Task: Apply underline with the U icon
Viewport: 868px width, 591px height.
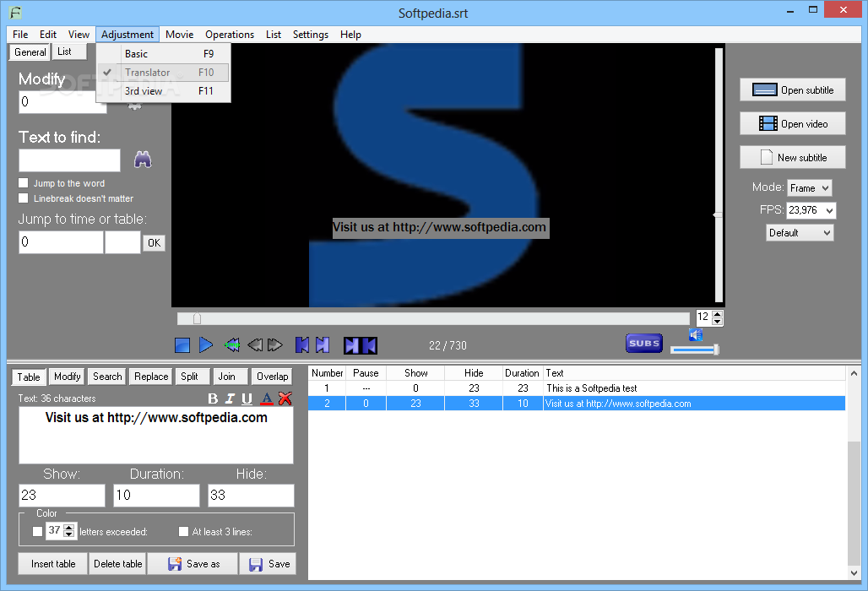Action: tap(247, 399)
